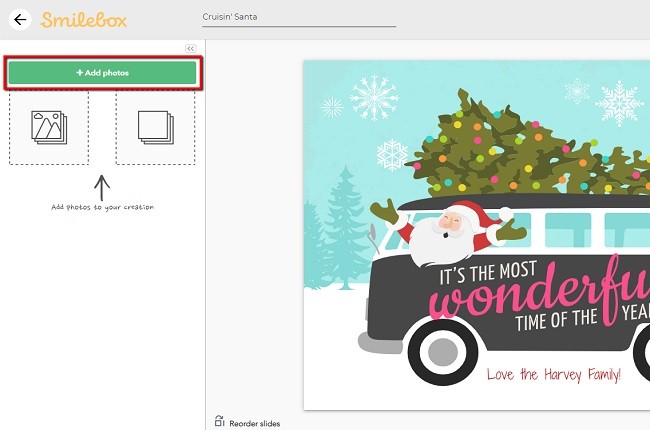Click the green Add photos button
Image resolution: width=650 pixels, height=430 pixels.
[102, 73]
